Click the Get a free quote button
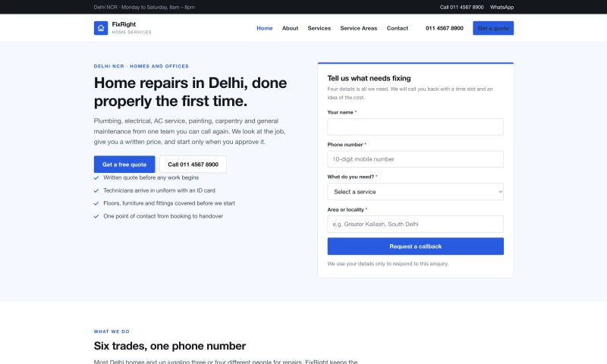 point(124,165)
